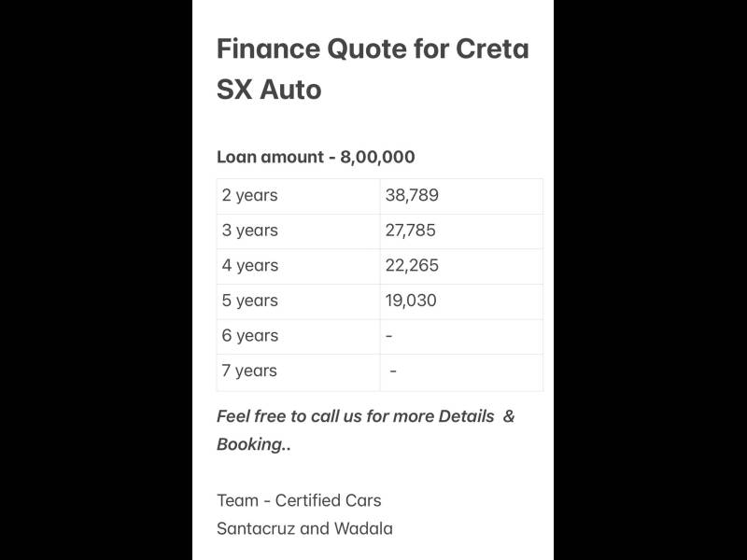Select the "4 years" table cell

250,266
